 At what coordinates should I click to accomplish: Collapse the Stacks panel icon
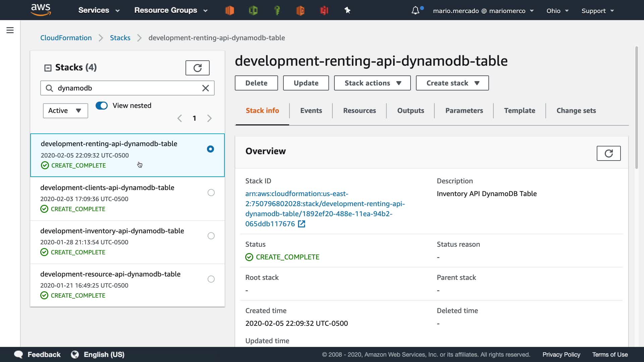48,68
